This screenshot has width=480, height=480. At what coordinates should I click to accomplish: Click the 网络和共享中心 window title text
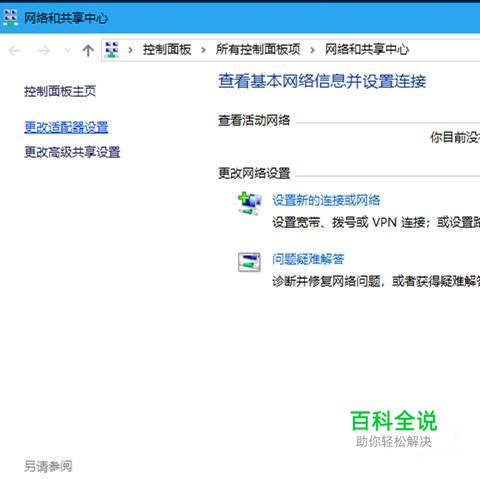pyautogui.click(x=66, y=18)
